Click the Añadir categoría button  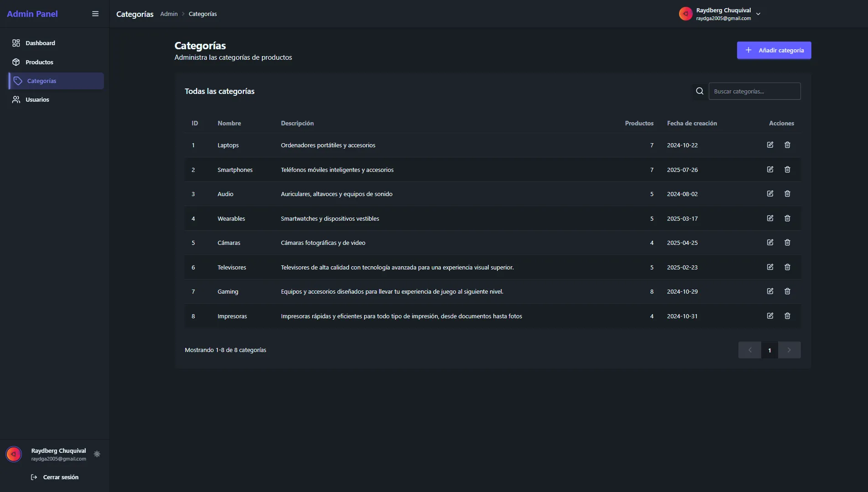774,50
